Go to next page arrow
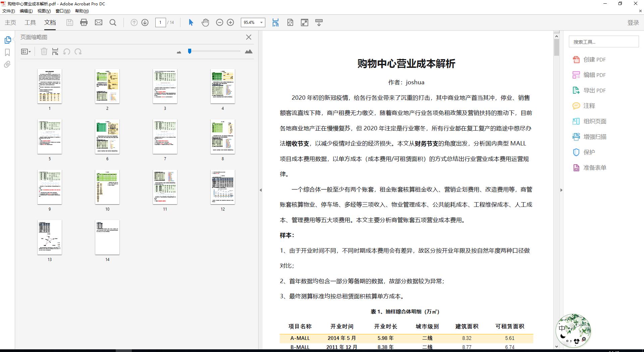This screenshot has height=352, width=644. 145,23
